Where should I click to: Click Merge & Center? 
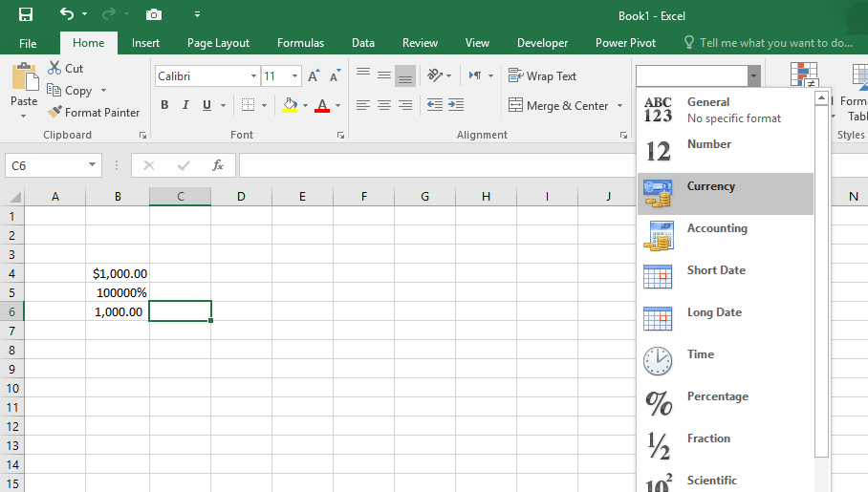click(558, 105)
